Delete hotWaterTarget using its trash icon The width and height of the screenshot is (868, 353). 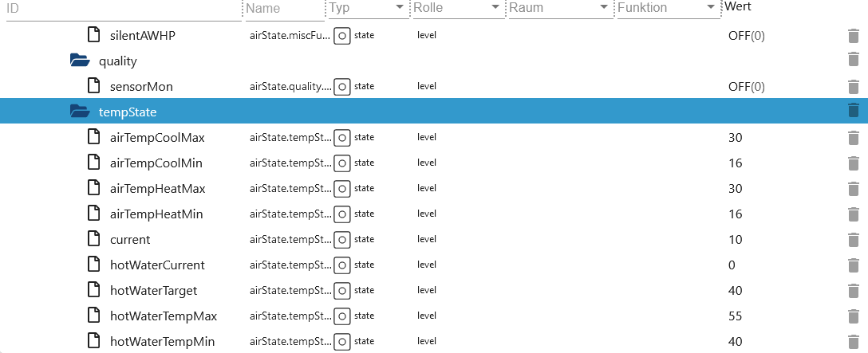click(853, 291)
